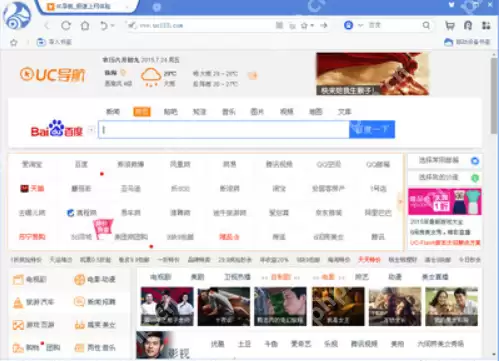The height and width of the screenshot is (361, 499).
Task: Expand the dropdown beside Baidu logo
Action: pos(91,130)
